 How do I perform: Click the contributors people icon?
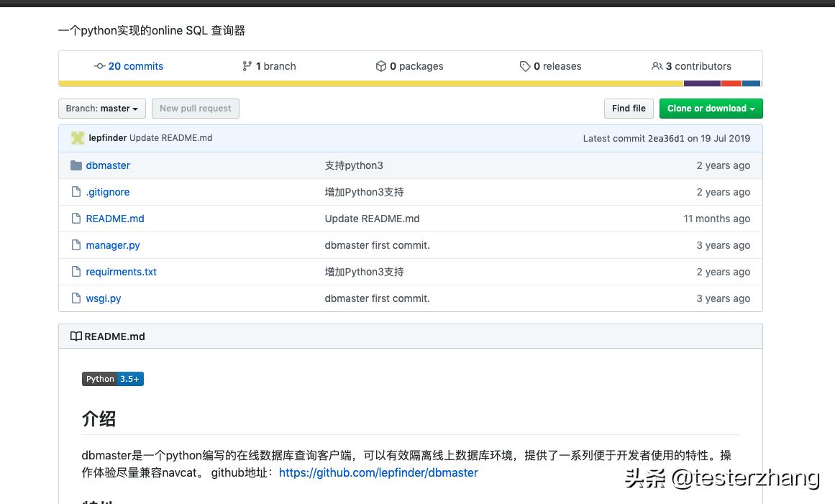(657, 65)
